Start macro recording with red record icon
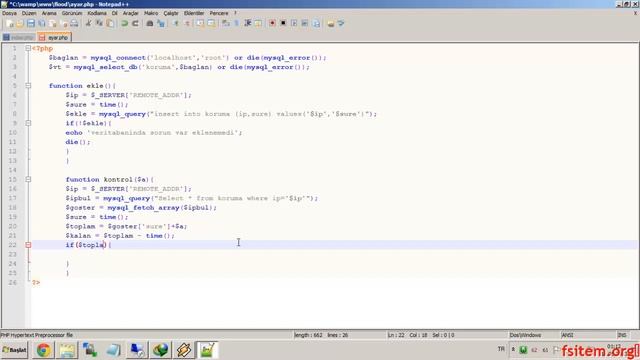The image size is (640, 360). click(272, 24)
